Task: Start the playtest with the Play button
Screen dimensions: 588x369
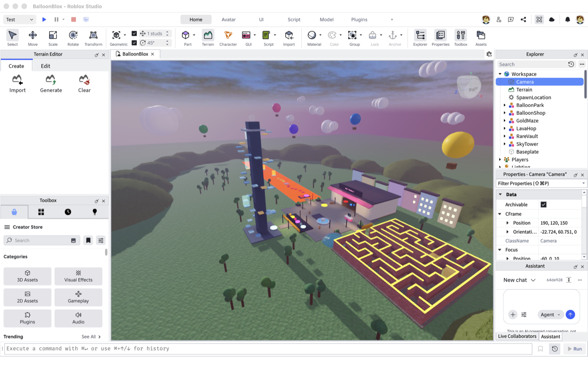Action: [44, 19]
